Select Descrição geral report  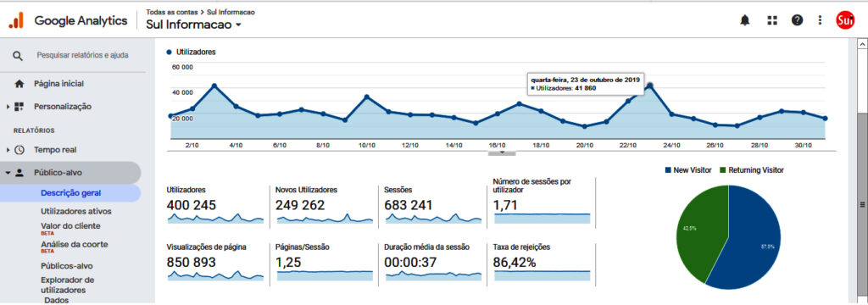71,193
